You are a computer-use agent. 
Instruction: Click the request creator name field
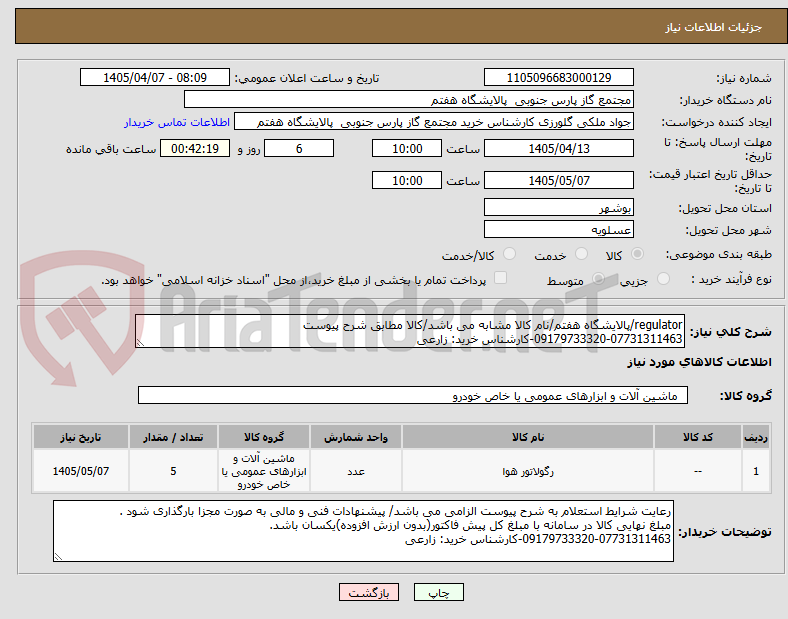[434, 122]
